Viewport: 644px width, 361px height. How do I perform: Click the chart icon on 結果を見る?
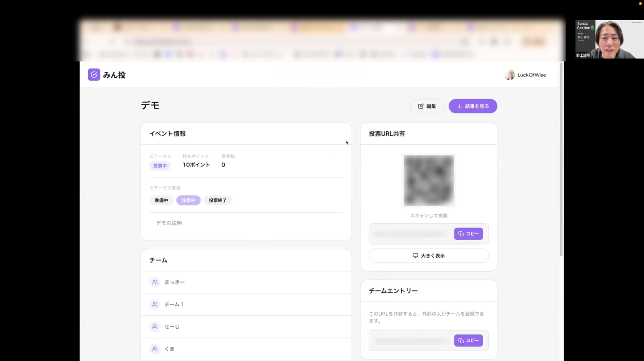click(x=460, y=106)
